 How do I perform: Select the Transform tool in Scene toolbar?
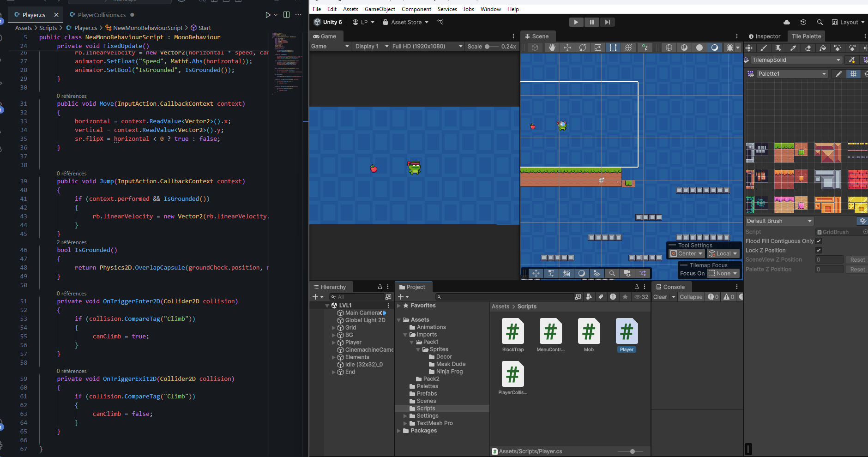click(x=628, y=48)
